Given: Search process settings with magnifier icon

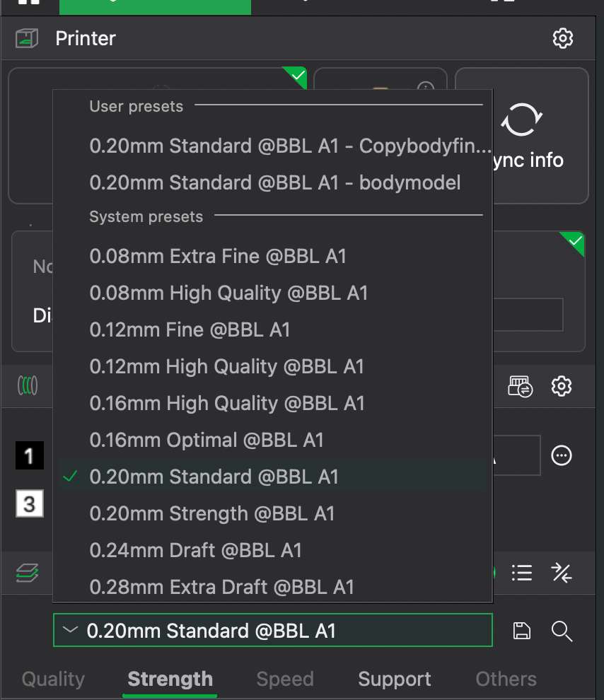Looking at the screenshot, I should pyautogui.click(x=562, y=631).
